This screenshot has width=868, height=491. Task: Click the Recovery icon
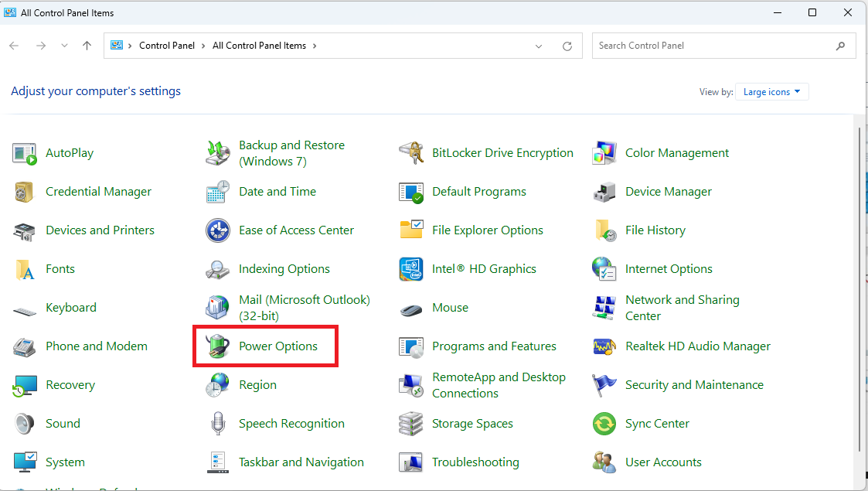tap(25, 385)
